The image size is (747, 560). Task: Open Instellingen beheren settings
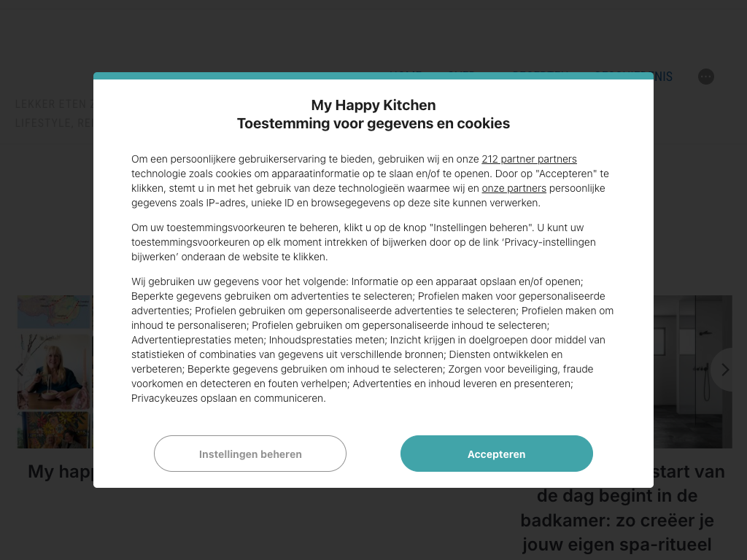tap(249, 454)
